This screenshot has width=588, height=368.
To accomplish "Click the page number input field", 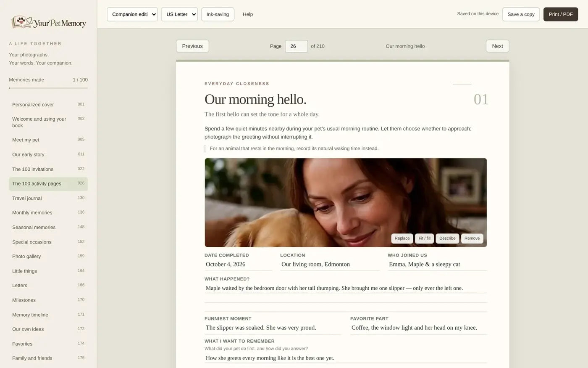I will tap(296, 46).
